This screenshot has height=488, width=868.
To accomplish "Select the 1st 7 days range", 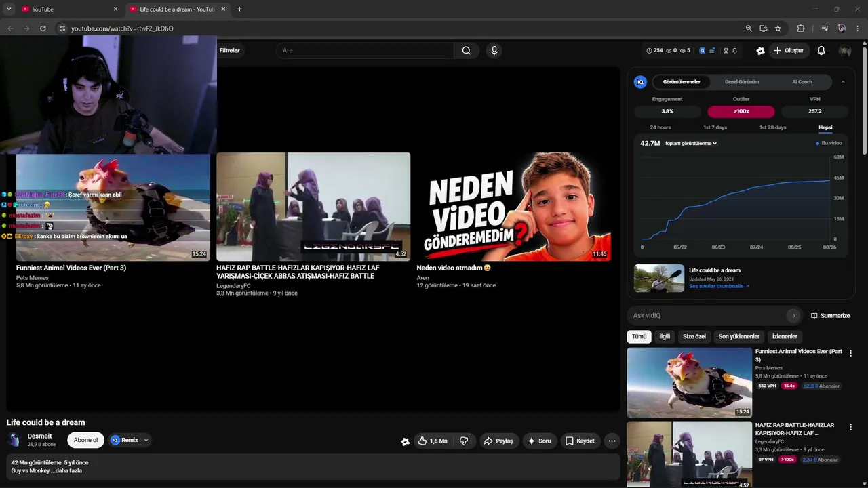I will tap(715, 127).
